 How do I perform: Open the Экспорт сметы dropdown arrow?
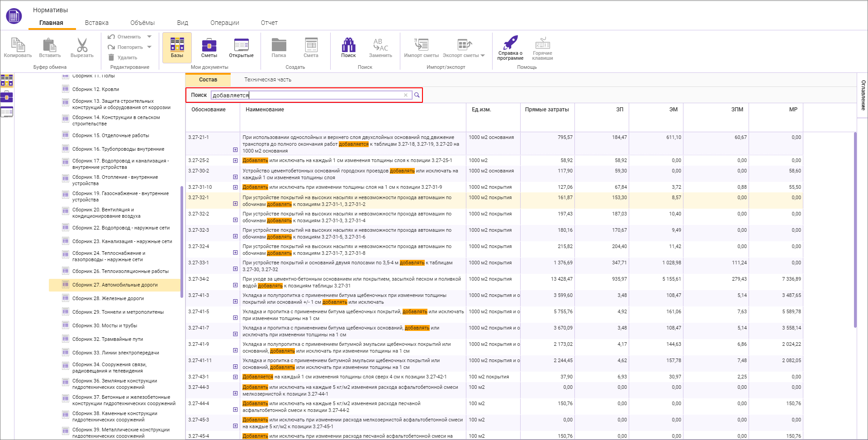point(483,56)
